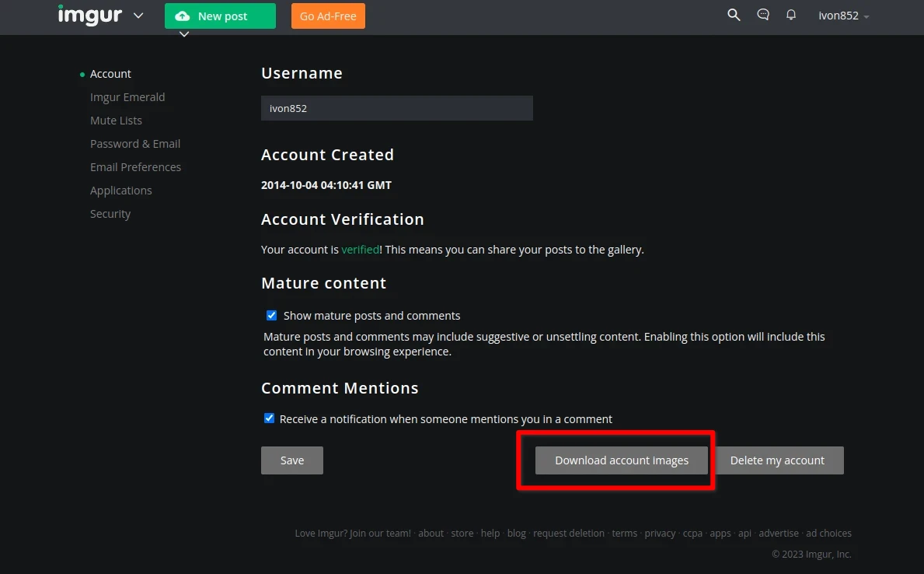
Task: Toggle Show mature posts and comments checkbox
Action: click(272, 316)
